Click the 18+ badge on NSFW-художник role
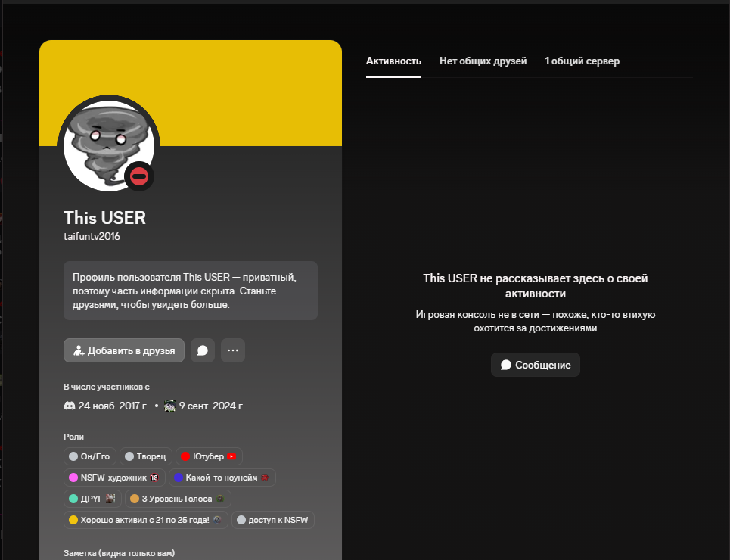 pos(154,478)
